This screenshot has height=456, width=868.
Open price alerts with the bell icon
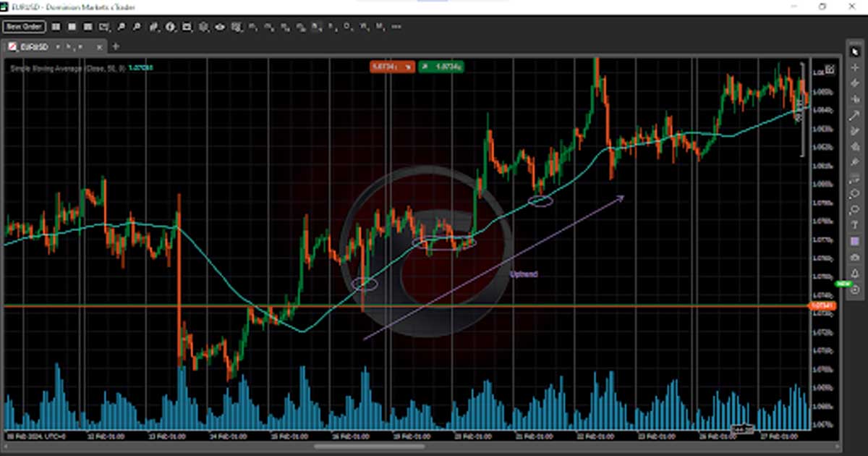pyautogui.click(x=855, y=273)
